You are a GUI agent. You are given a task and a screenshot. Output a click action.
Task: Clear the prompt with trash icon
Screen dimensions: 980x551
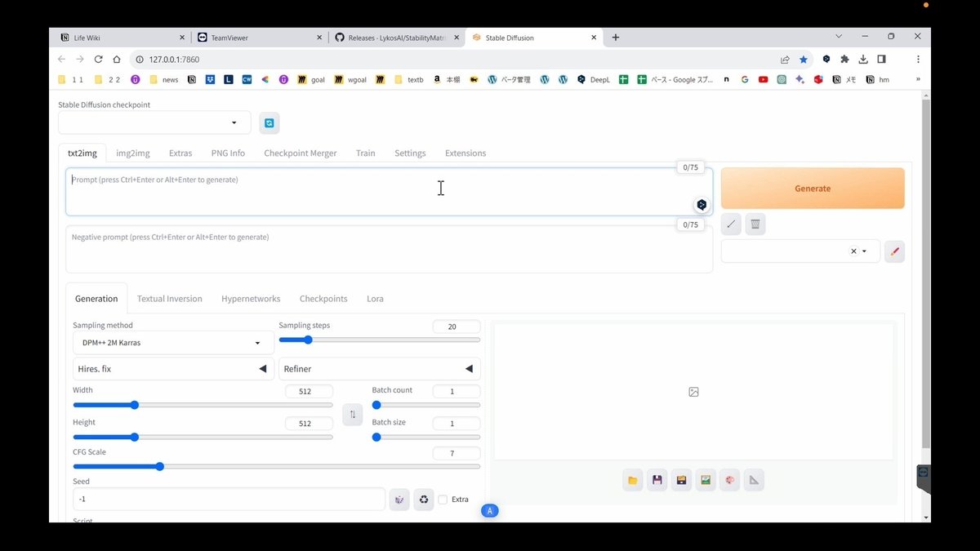click(x=755, y=224)
